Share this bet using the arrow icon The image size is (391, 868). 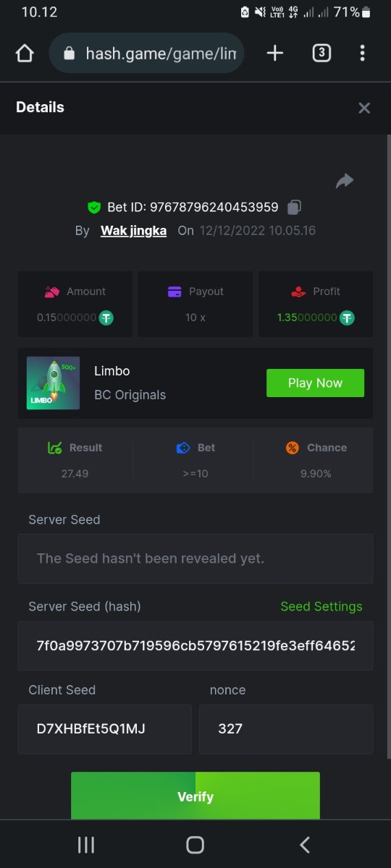coord(345,181)
